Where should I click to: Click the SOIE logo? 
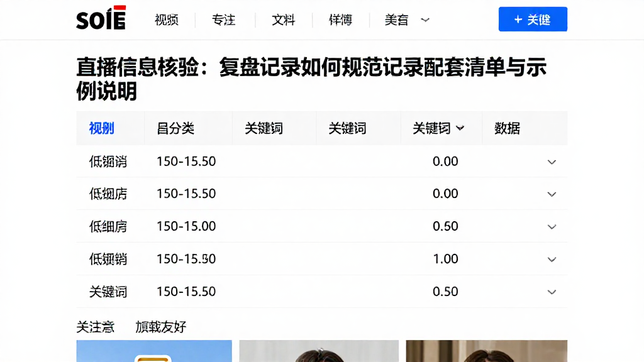101,18
